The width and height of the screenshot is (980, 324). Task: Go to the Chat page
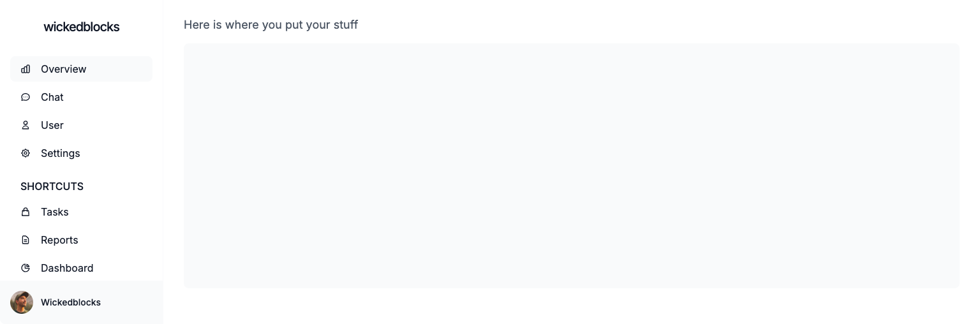click(x=81, y=97)
